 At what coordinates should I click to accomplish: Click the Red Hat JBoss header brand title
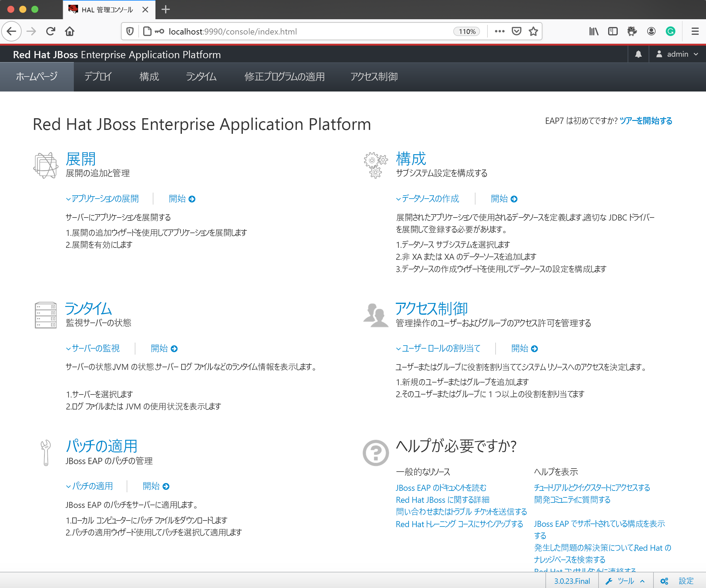click(x=117, y=54)
